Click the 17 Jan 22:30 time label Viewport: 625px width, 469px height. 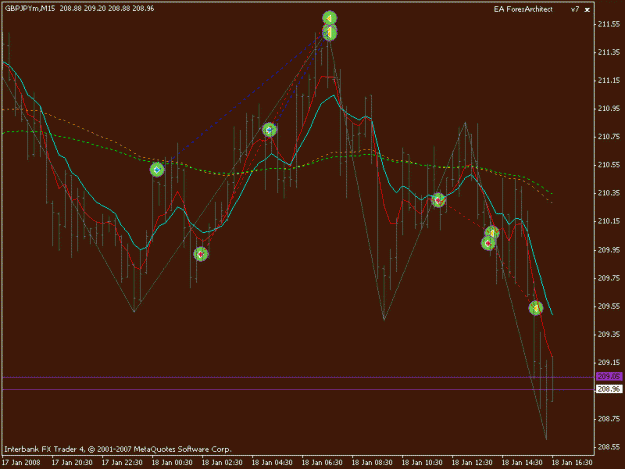122,462
